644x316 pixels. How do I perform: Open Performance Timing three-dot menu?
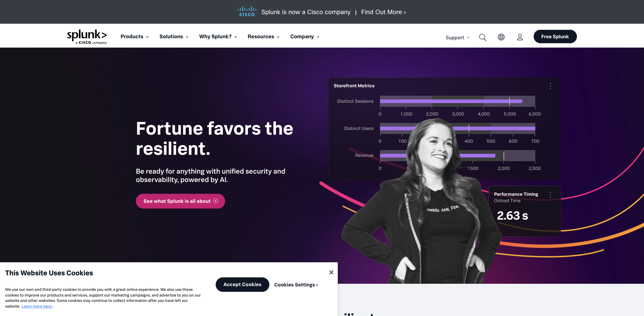pyautogui.click(x=550, y=195)
